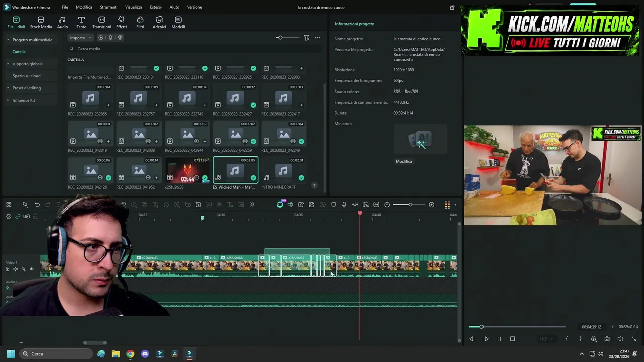Open preview quality settings gear icon

pos(594,339)
